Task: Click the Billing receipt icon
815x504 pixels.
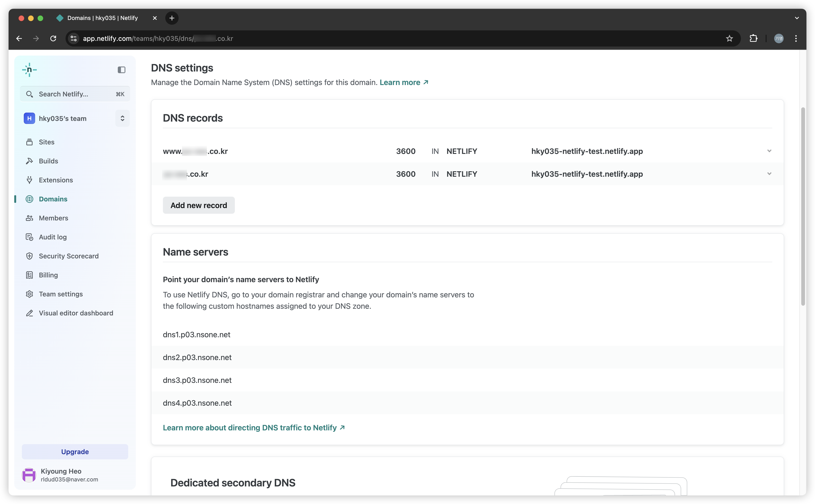Action: click(x=29, y=275)
